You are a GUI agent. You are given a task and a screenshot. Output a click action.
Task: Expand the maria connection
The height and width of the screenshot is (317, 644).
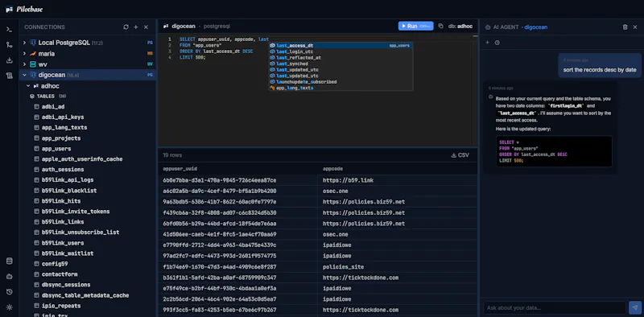24,54
